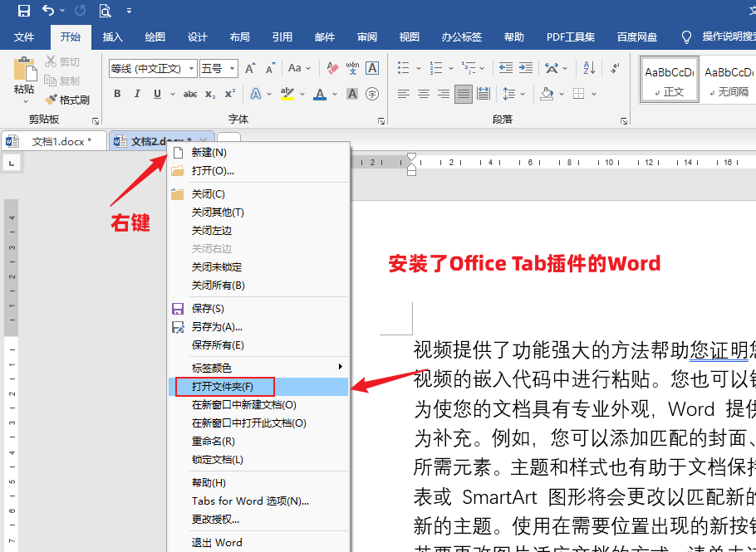Viewport: 756px width, 552px height.
Task: Click the sort A-Z icon
Action: coord(589,68)
